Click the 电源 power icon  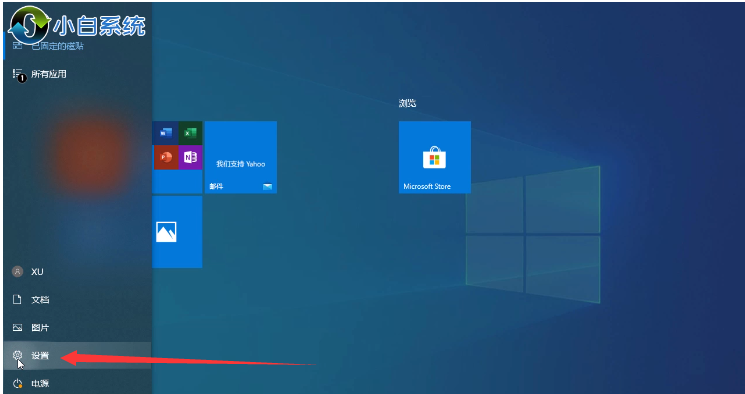(18, 383)
